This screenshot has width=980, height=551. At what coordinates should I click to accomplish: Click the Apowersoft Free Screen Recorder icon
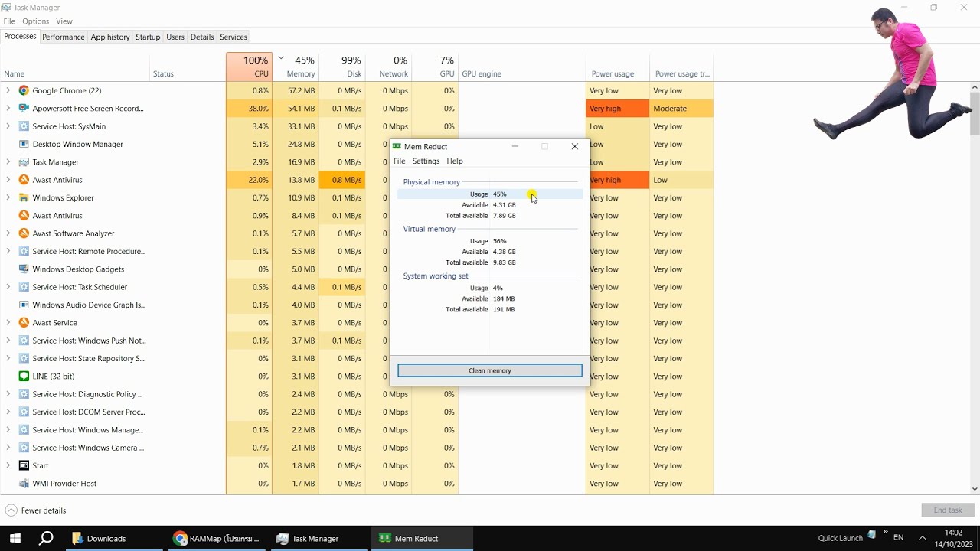click(x=24, y=109)
